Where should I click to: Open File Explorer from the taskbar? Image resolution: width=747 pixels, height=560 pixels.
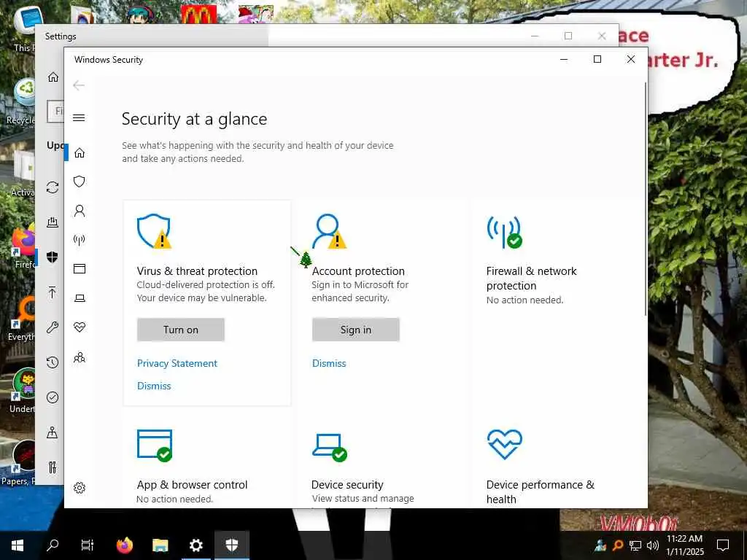tap(160, 545)
